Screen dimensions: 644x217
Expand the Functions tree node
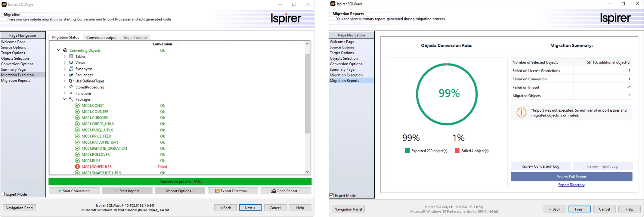click(65, 93)
